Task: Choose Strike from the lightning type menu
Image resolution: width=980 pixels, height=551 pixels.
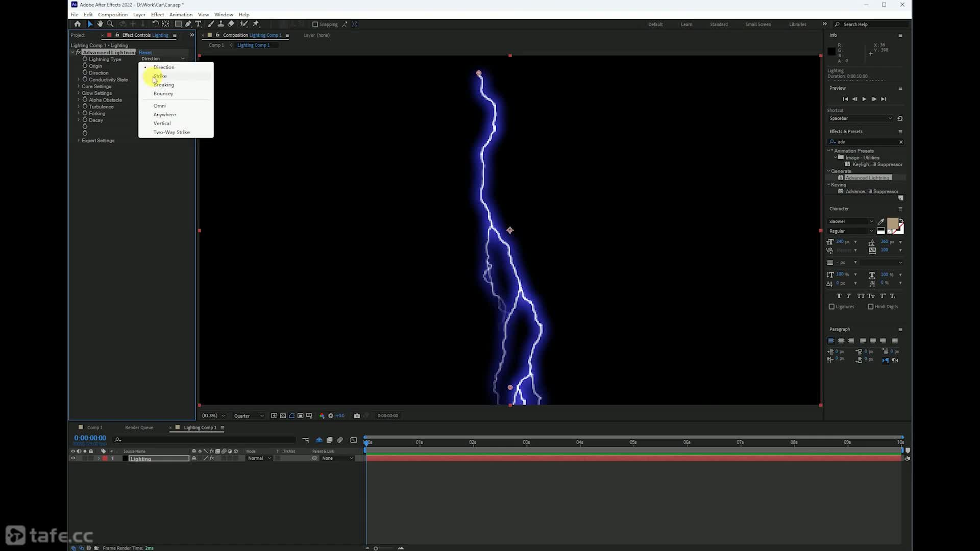Action: [x=160, y=76]
